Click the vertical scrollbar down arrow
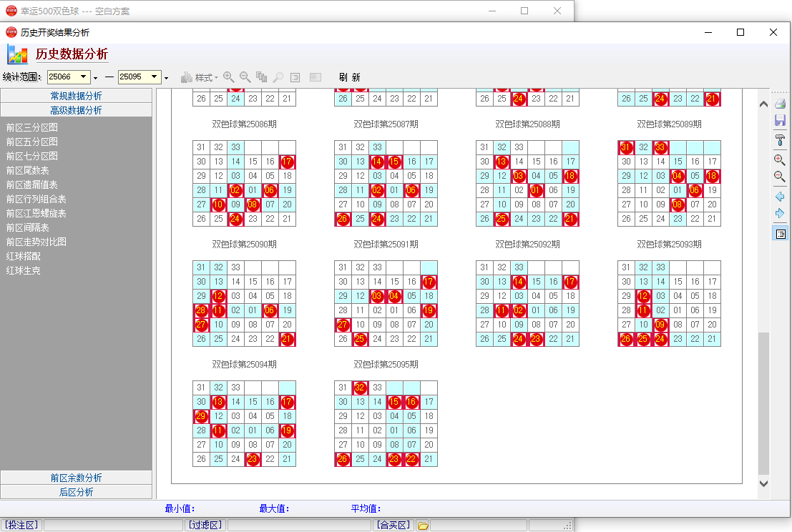The width and height of the screenshot is (792, 532). pyautogui.click(x=763, y=483)
